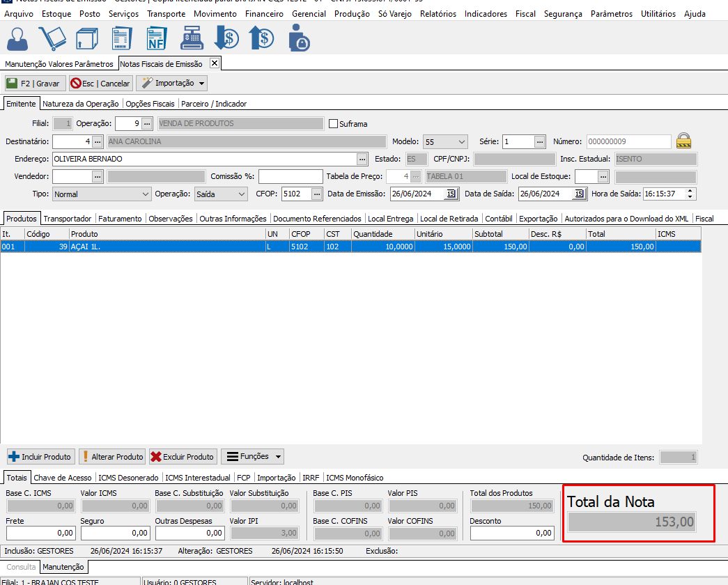Close the Notas Fiscais de Emissão tab
This screenshot has height=585, width=728.
pyautogui.click(x=215, y=63)
